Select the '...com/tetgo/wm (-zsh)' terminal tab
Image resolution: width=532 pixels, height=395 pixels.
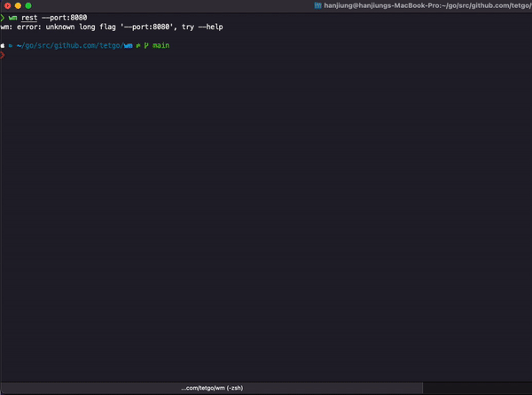click(212, 388)
